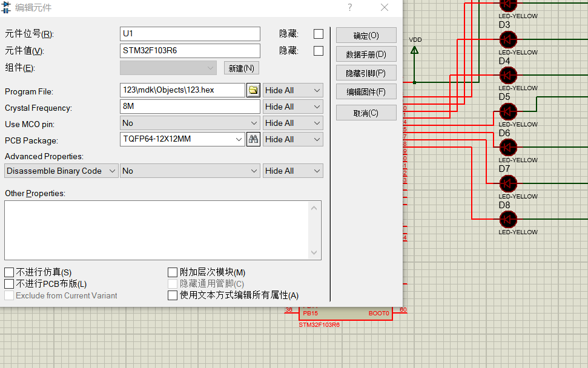This screenshot has height=368, width=588.
Task: Click inside the Other Properties text area
Action: tap(157, 230)
